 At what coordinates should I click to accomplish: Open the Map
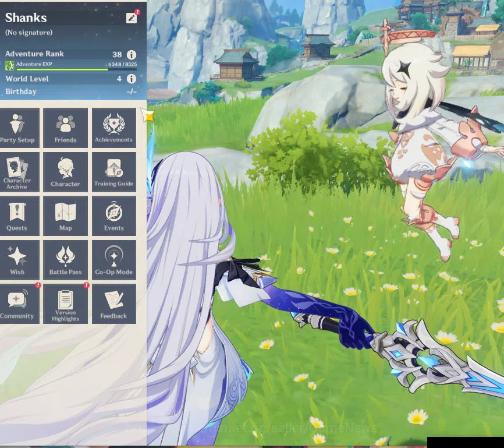tap(66, 216)
